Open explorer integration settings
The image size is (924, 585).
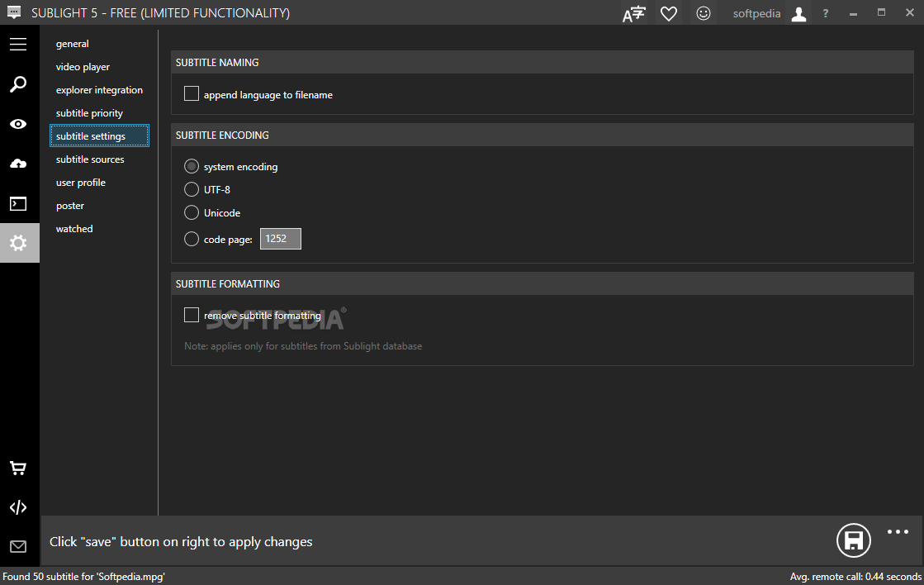tap(100, 89)
